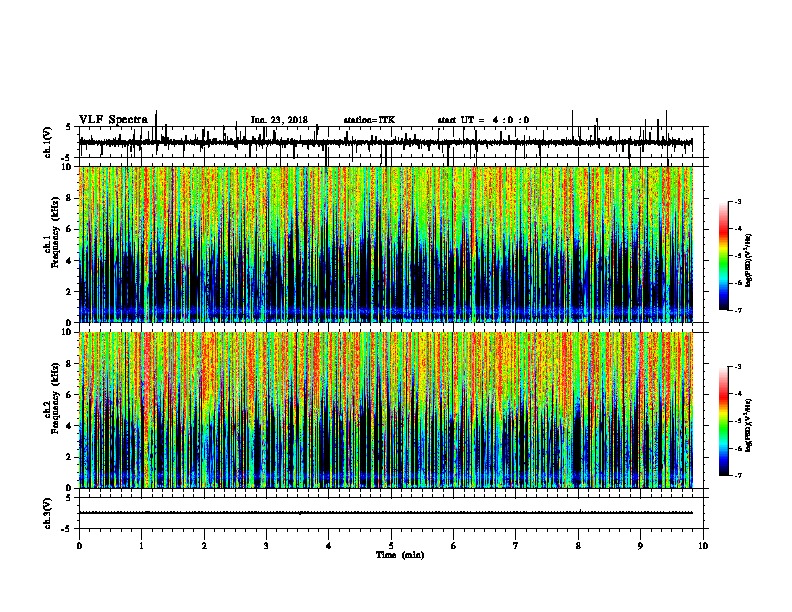Click the "-3" value on ch.2 color bar
The height and width of the screenshot is (612, 792).
[737, 367]
